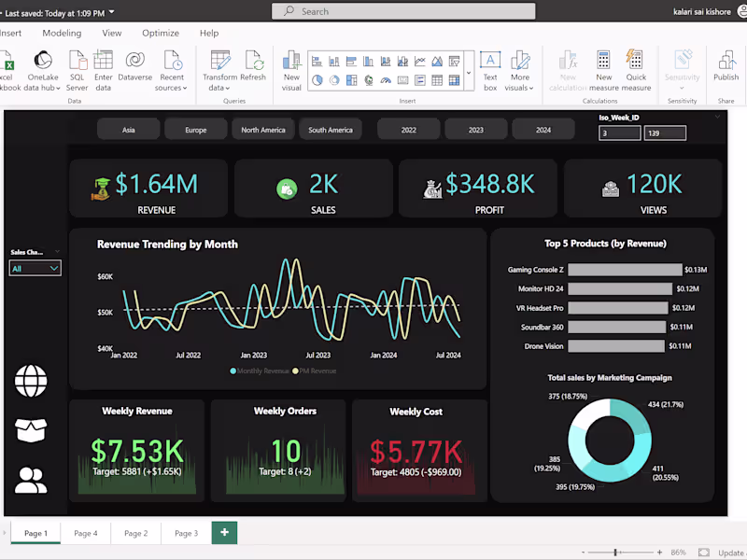
Task: Insert a pie chart visual
Action: tap(317, 80)
